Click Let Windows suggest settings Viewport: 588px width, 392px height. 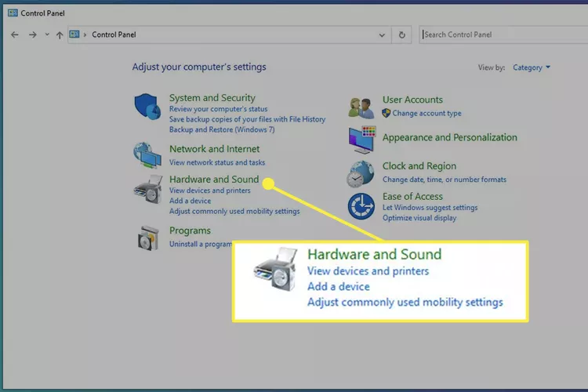point(430,208)
